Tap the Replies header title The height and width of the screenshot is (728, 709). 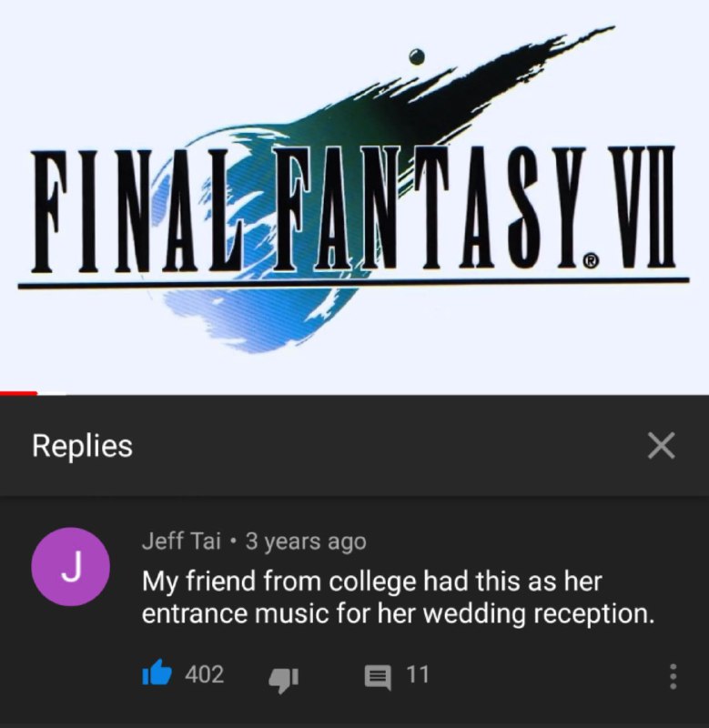click(82, 446)
